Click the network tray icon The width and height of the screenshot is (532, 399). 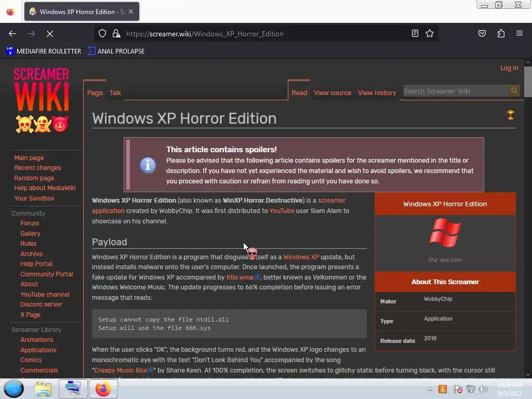471,389
